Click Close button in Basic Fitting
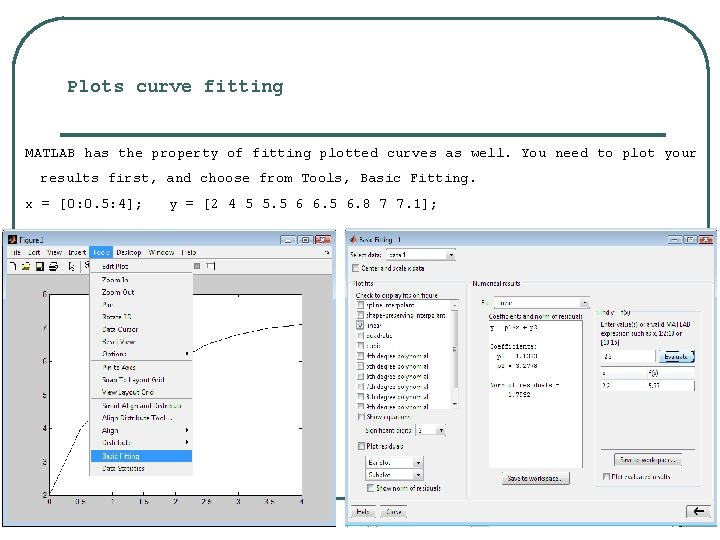Image resolution: width=720 pixels, height=540 pixels. 394,512
